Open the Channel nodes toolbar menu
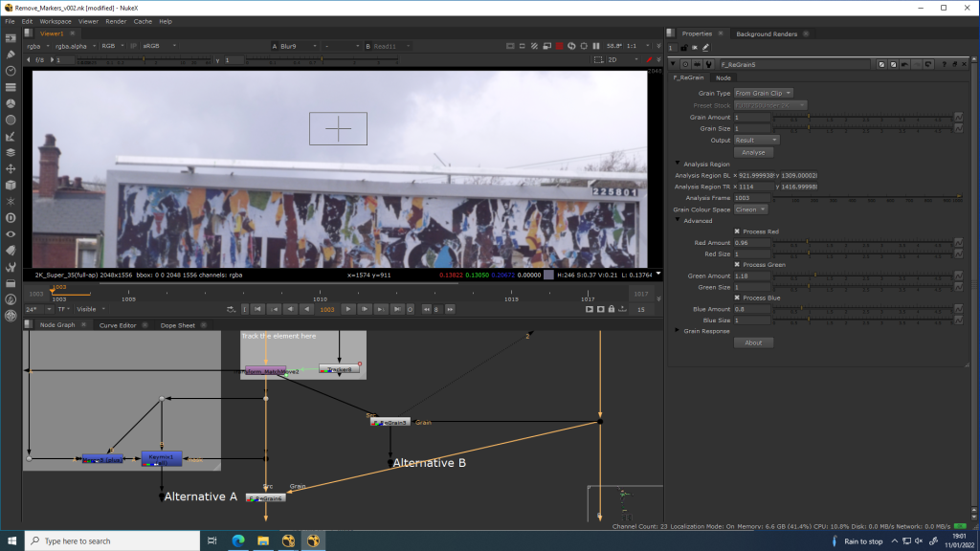This screenshot has height=551, width=980. (10, 87)
